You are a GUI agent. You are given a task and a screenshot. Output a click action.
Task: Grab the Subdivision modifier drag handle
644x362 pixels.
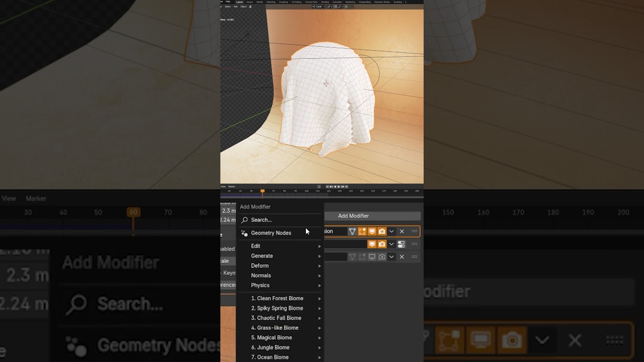pyautogui.click(x=414, y=231)
